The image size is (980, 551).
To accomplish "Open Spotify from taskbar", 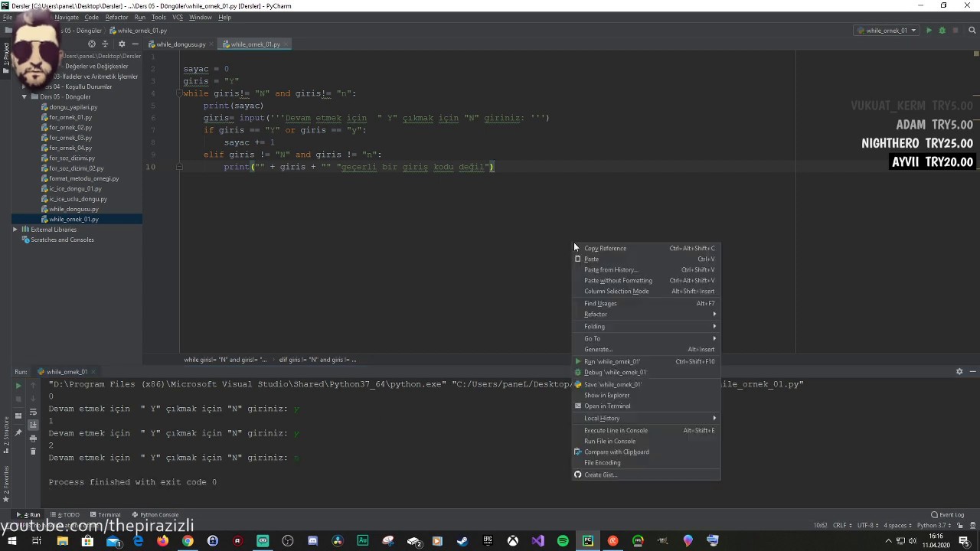I will (x=563, y=541).
